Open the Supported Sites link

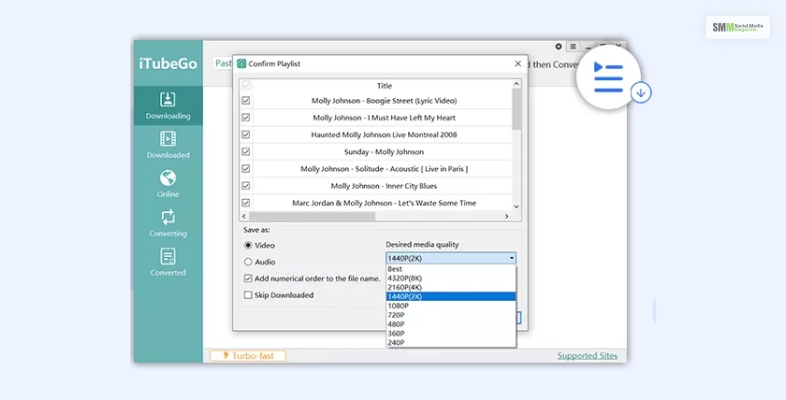click(587, 355)
